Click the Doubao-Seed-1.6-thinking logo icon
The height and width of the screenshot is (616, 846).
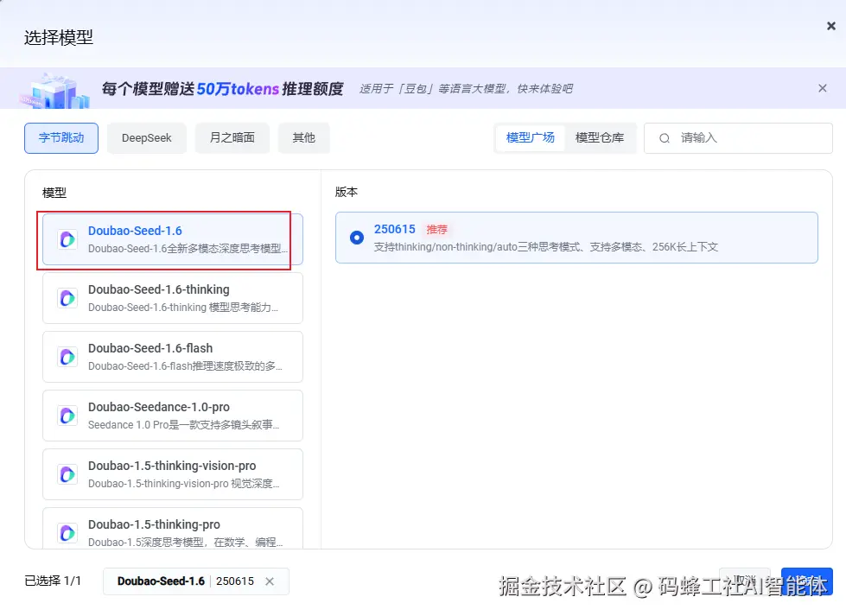[x=67, y=298]
